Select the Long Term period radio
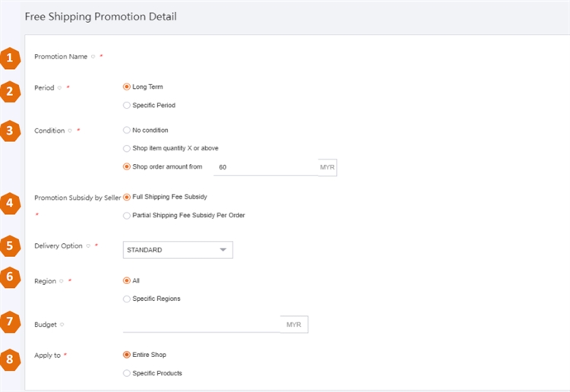This screenshot has height=392, width=570. 127,87
